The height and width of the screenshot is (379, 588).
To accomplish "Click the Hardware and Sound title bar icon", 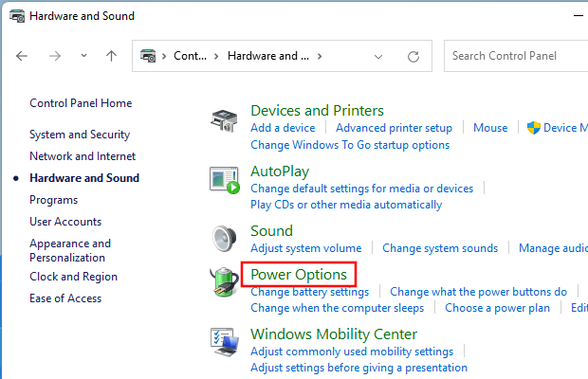I will [x=17, y=16].
